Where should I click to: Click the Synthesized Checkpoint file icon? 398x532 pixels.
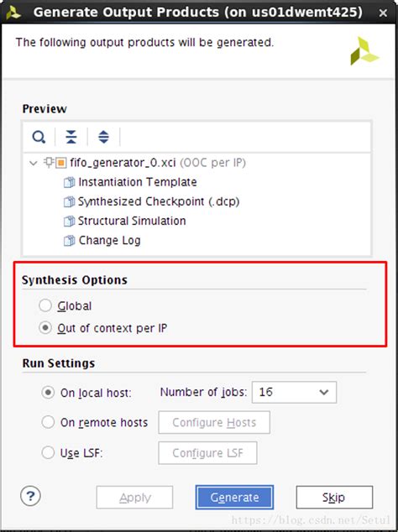tap(70, 202)
